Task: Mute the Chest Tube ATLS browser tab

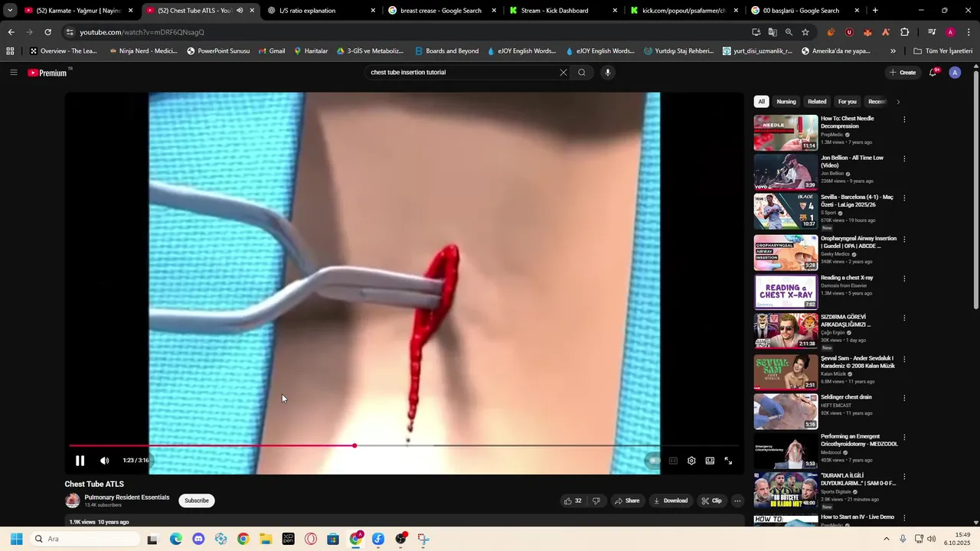Action: [240, 11]
